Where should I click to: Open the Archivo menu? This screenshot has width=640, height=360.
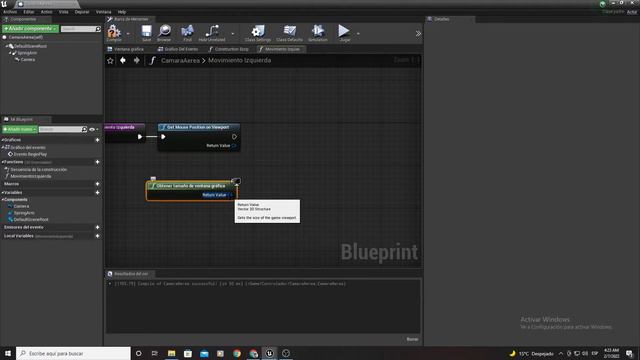pyautogui.click(x=10, y=12)
